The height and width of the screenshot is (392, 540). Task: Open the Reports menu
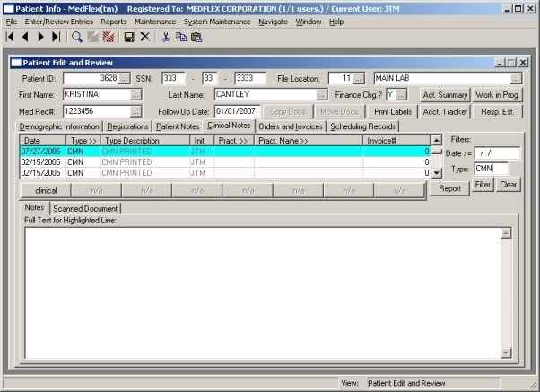(113, 21)
